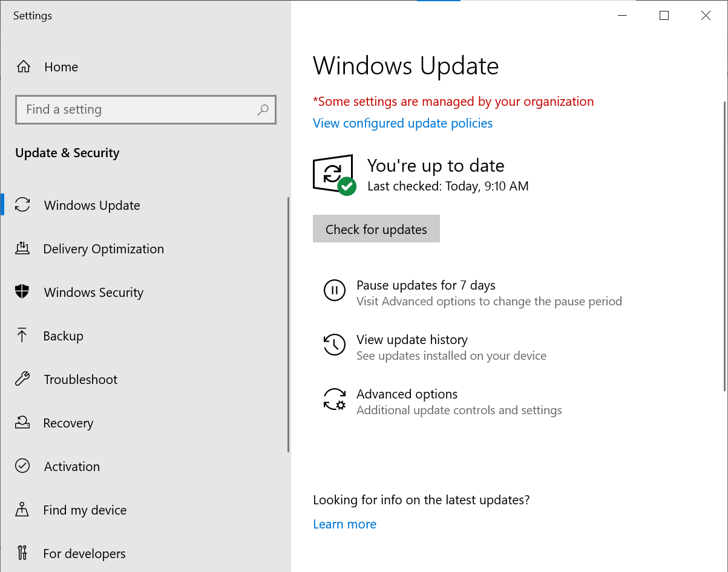The width and height of the screenshot is (728, 572).
Task: Click the search magnifier icon
Action: 263,109
